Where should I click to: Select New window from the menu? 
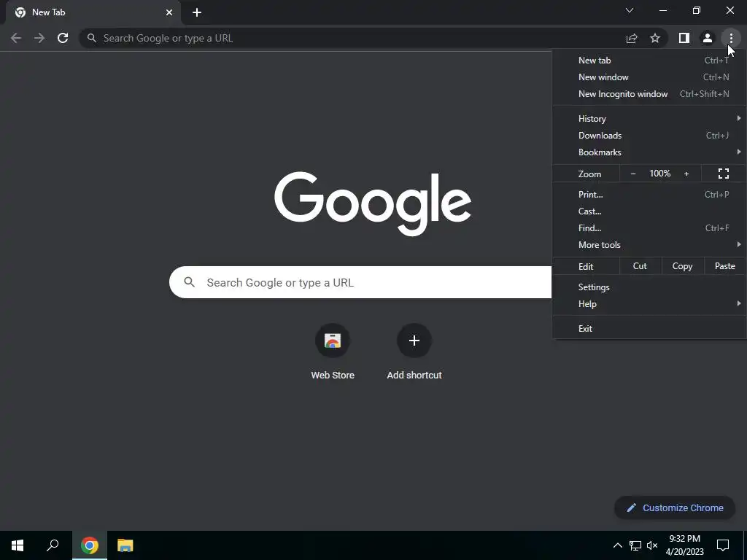(x=649, y=77)
